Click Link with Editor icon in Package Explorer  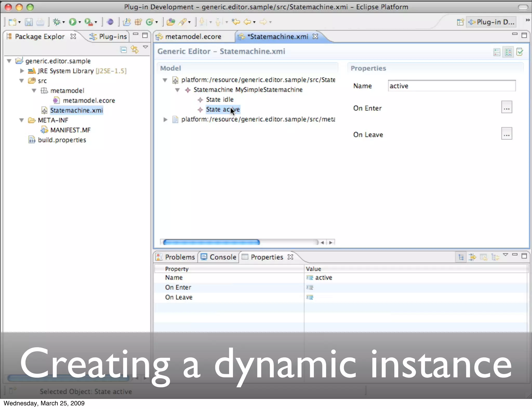tap(135, 49)
